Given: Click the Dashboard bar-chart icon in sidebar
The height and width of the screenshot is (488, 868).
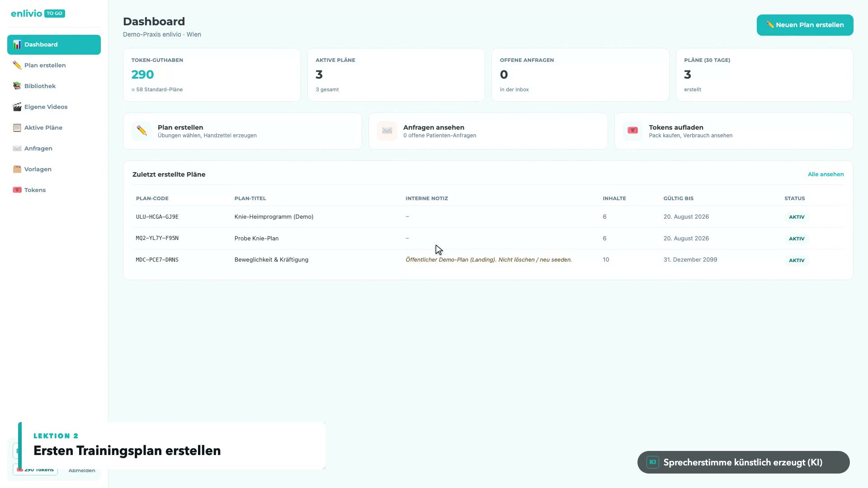Looking at the screenshot, I should point(17,44).
